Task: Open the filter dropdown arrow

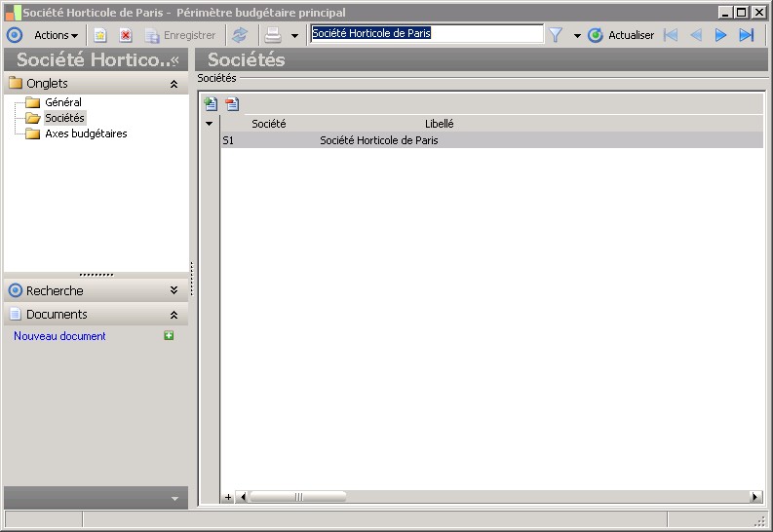Action: pyautogui.click(x=577, y=35)
